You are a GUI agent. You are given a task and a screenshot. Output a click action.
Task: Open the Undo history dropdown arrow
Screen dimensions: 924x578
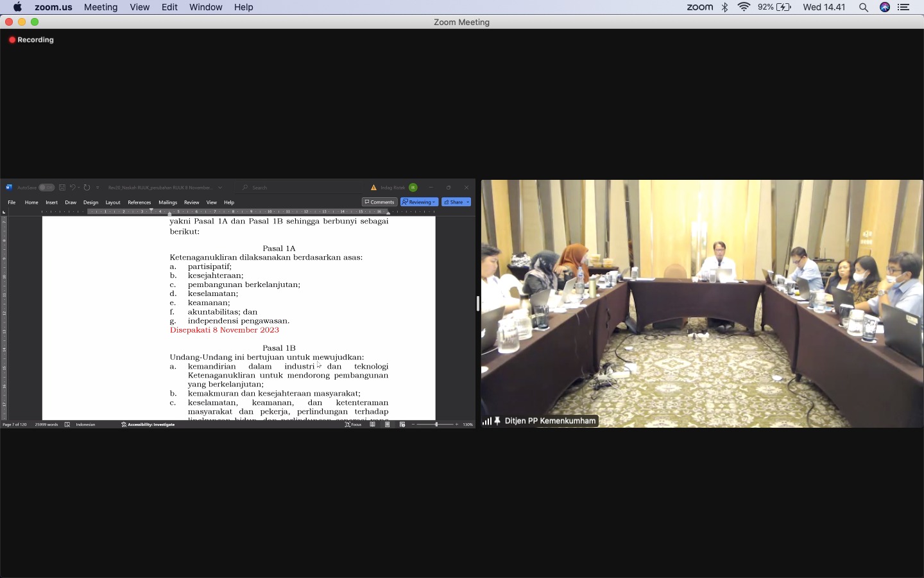79,188
